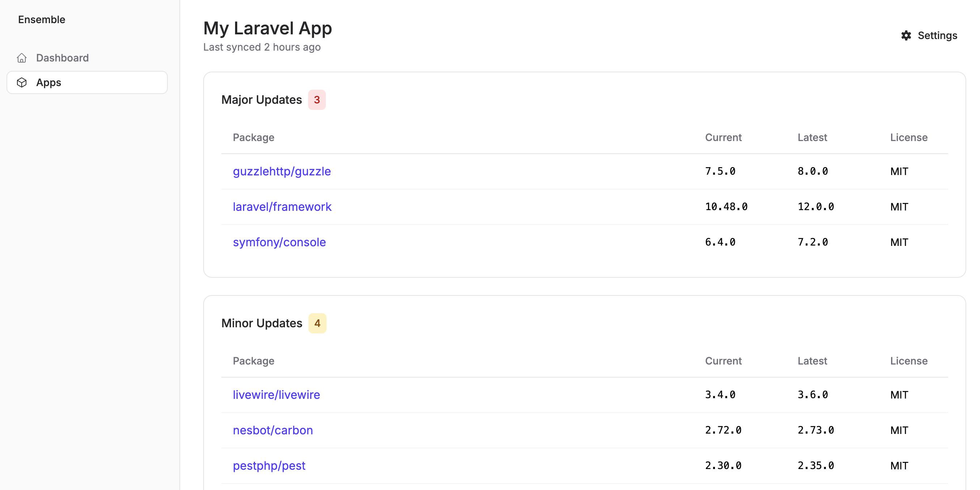
Task: Click the home icon next to Dashboard
Action: 22,57
